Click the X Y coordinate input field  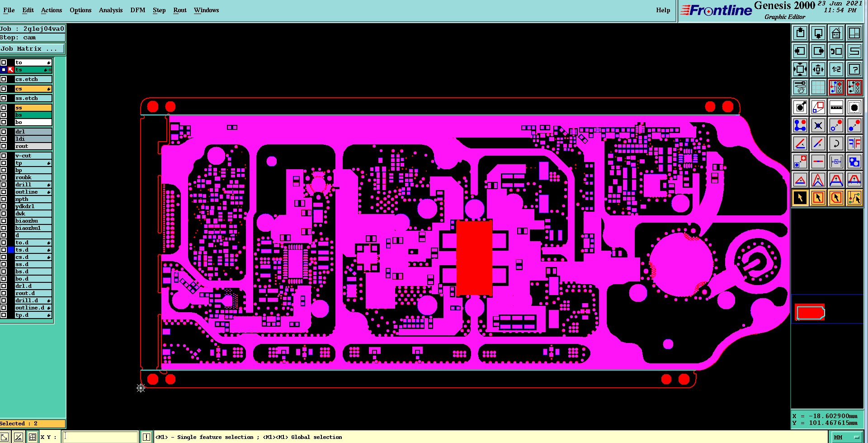tap(100, 437)
